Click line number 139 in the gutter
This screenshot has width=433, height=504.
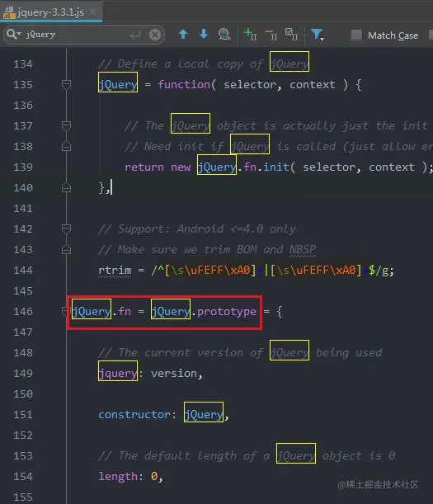pos(23,167)
